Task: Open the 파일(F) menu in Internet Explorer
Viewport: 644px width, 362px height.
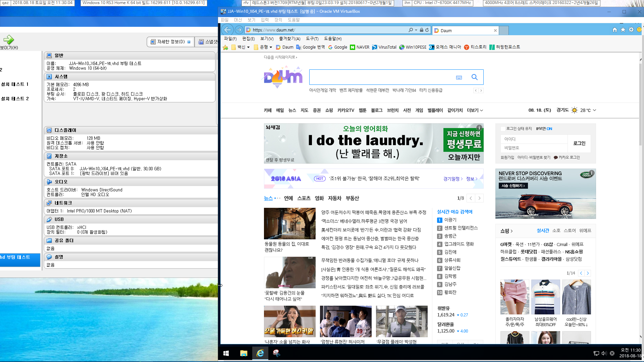Action: click(230, 39)
